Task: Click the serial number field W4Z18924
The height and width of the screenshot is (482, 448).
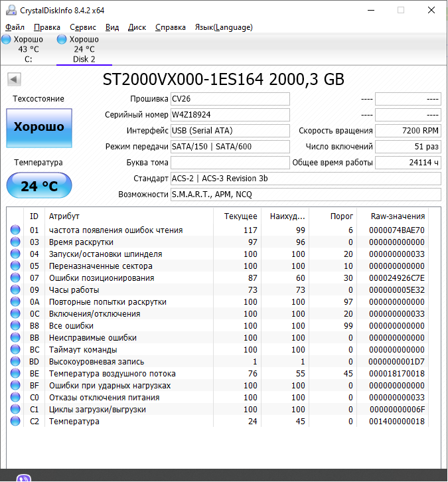Action: pos(230,115)
